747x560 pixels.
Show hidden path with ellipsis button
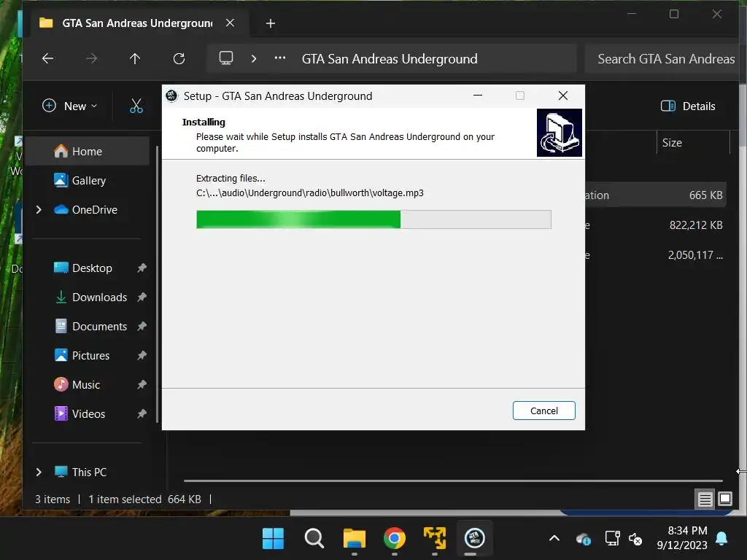[280, 58]
